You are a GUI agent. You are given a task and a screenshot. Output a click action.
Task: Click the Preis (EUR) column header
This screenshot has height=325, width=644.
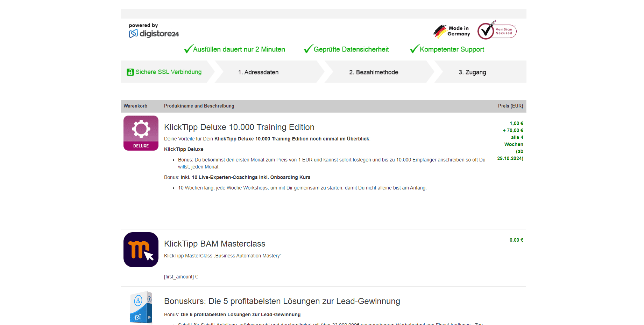[x=511, y=106]
